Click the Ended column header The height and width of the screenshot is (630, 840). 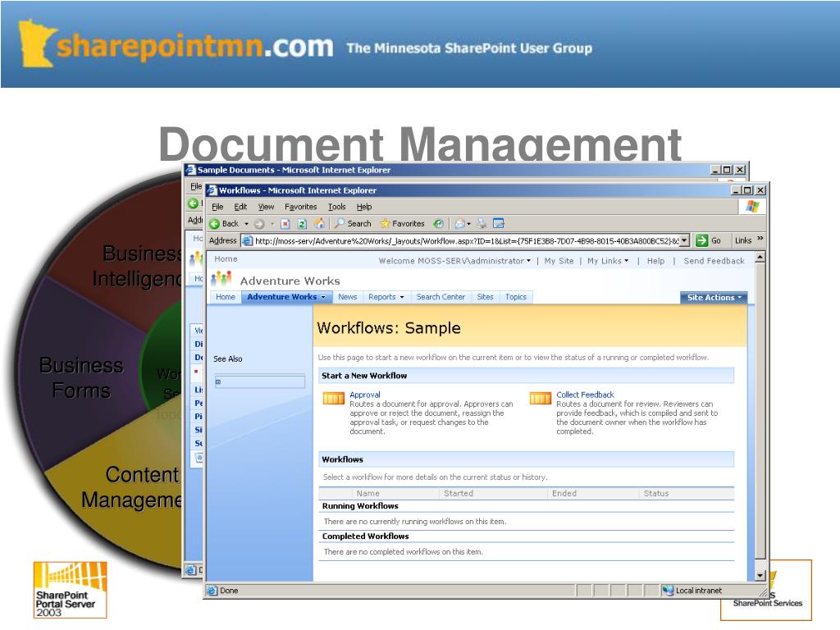click(564, 493)
